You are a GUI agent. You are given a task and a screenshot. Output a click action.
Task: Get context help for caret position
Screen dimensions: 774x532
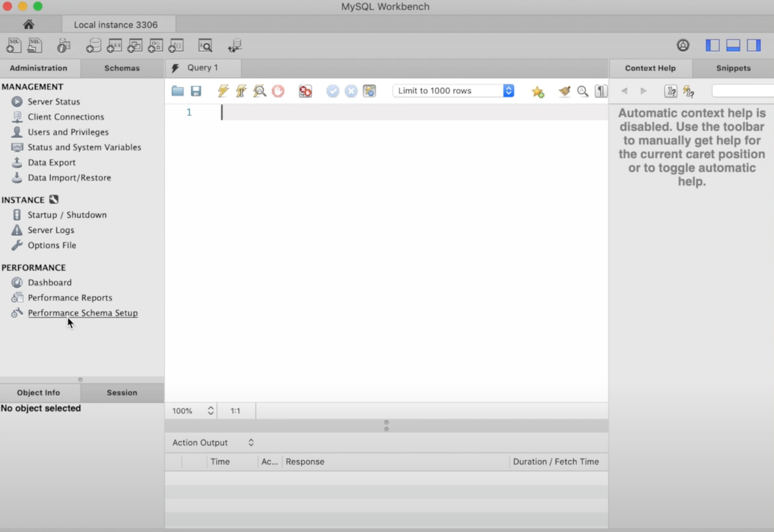pos(670,91)
